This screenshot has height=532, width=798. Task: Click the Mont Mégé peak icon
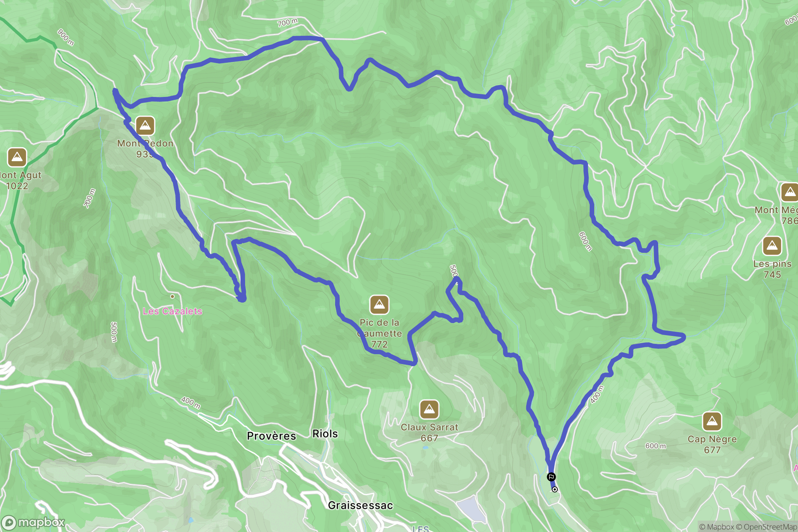click(x=790, y=192)
